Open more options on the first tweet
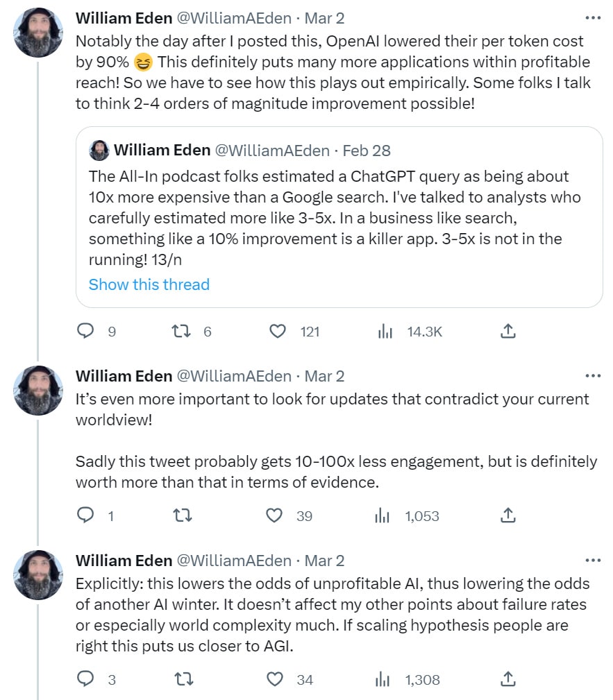 (592, 18)
